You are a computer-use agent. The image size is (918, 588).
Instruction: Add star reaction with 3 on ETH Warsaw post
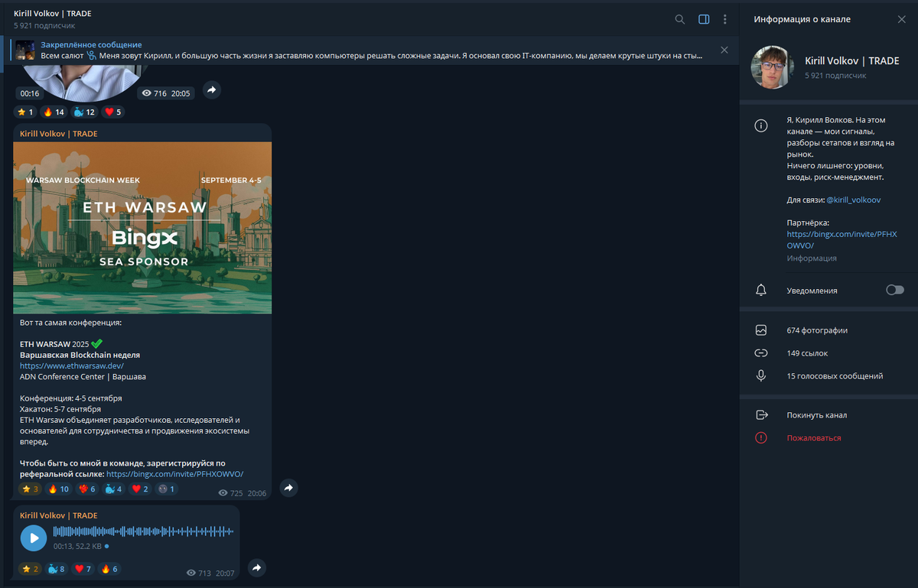coord(31,489)
